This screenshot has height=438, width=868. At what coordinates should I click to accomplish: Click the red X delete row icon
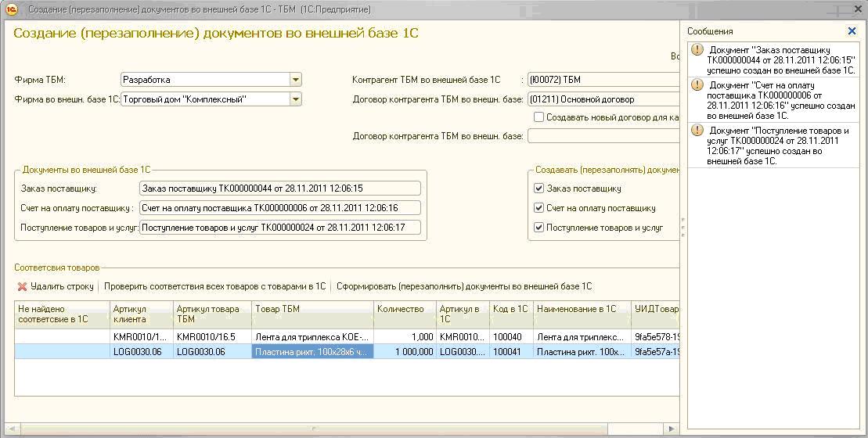22,286
